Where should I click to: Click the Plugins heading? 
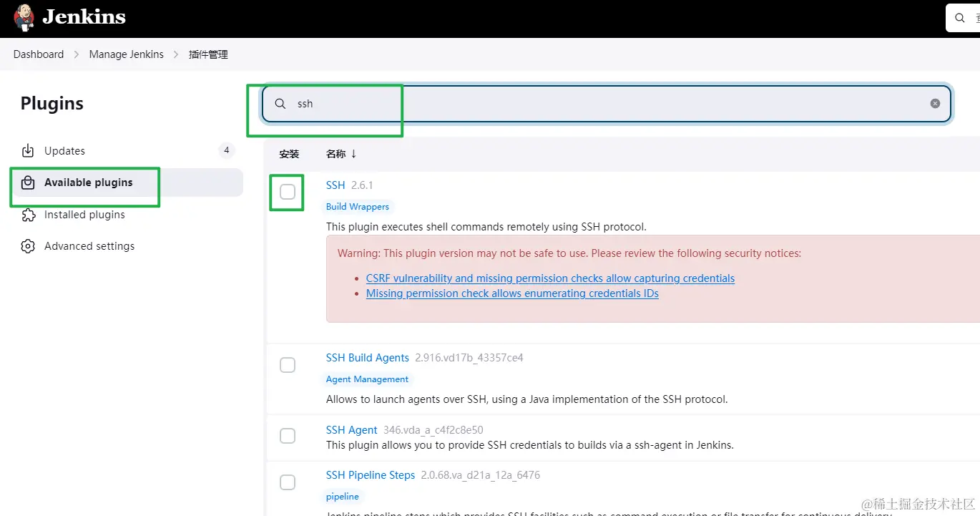coord(52,104)
